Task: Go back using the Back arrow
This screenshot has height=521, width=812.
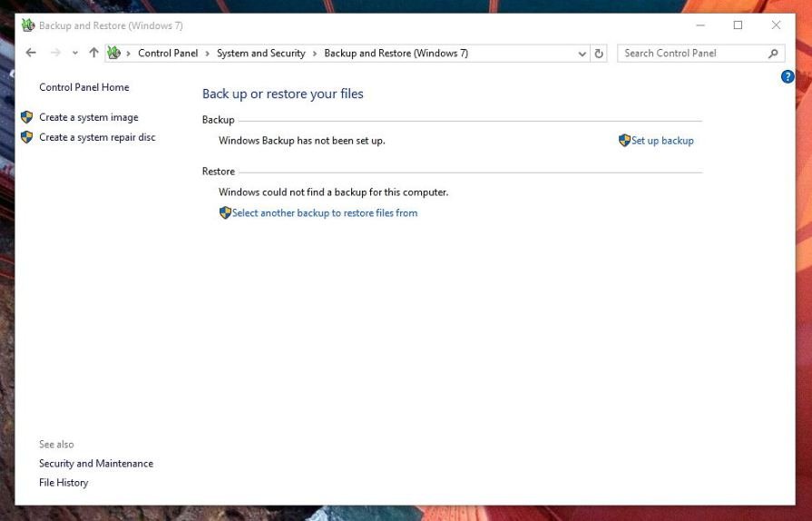Action: coord(31,54)
